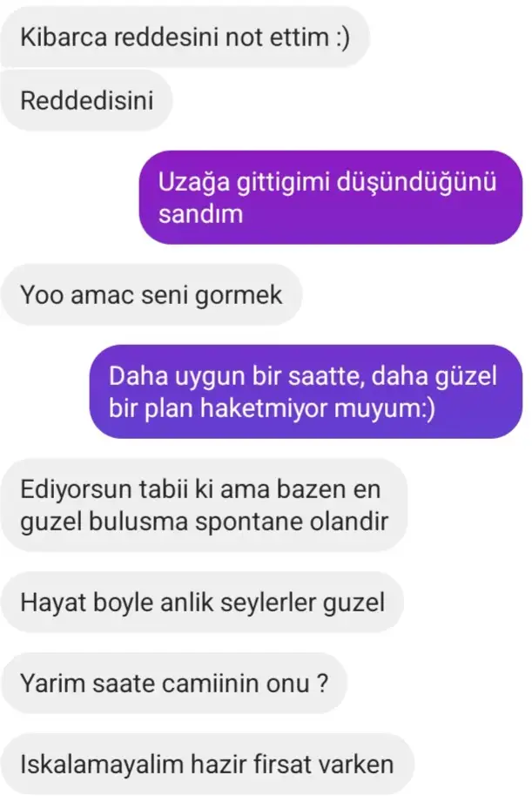Select the 'Yarim saate camiinin onu ?' message
The width and height of the screenshot is (532, 809).
tap(173, 683)
